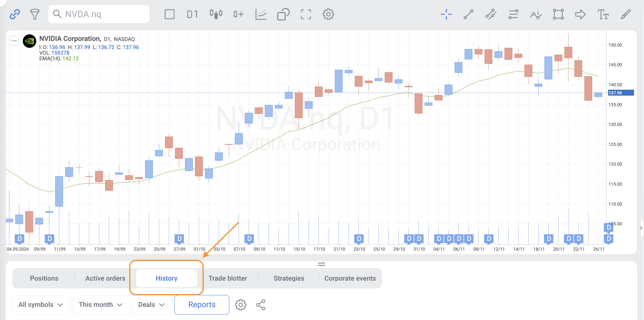644x320 pixels.
Task: Open the filter funnel icon
Action: click(x=35, y=14)
